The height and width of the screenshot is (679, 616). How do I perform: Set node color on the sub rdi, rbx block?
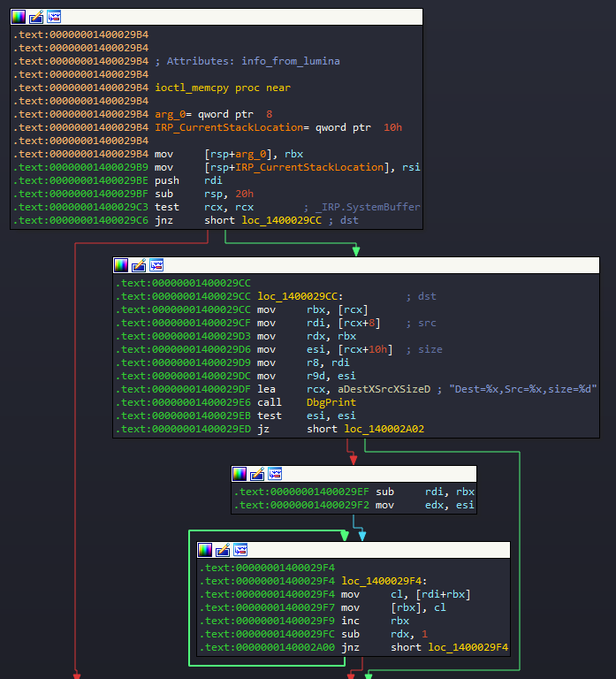coord(240,474)
